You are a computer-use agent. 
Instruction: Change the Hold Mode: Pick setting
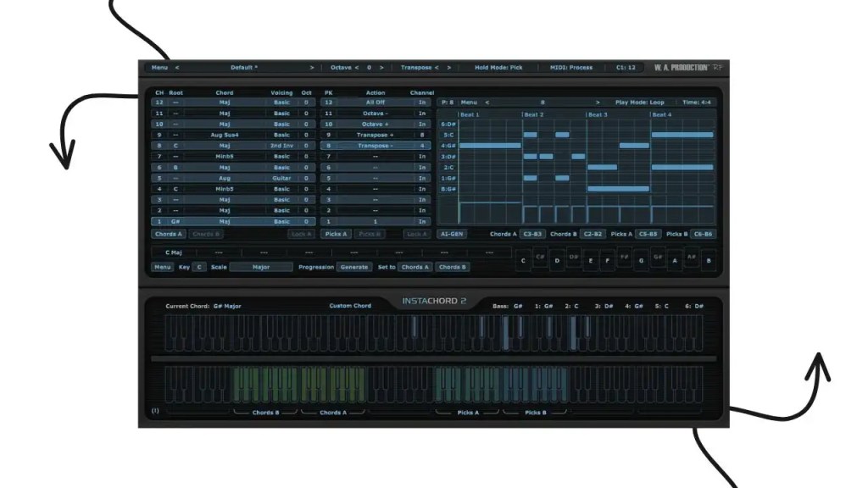pyautogui.click(x=498, y=68)
